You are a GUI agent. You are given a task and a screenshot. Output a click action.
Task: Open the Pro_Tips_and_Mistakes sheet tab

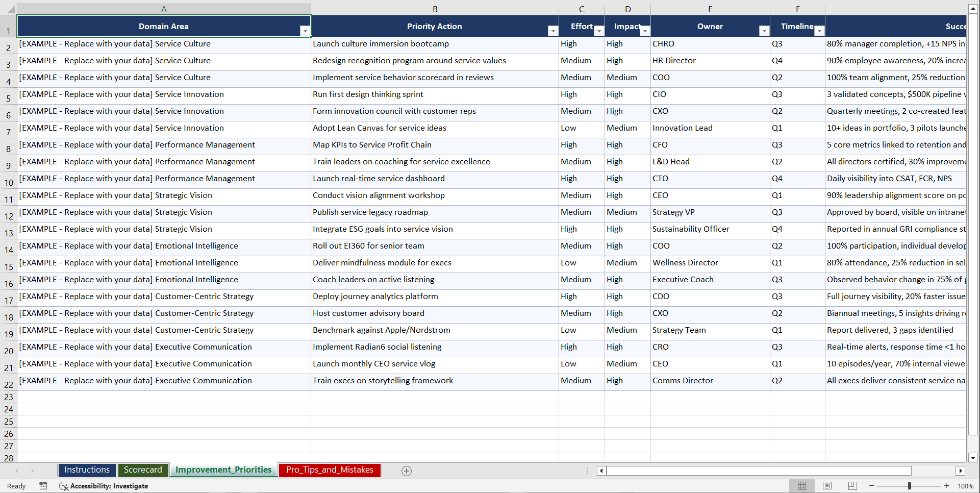coord(330,470)
